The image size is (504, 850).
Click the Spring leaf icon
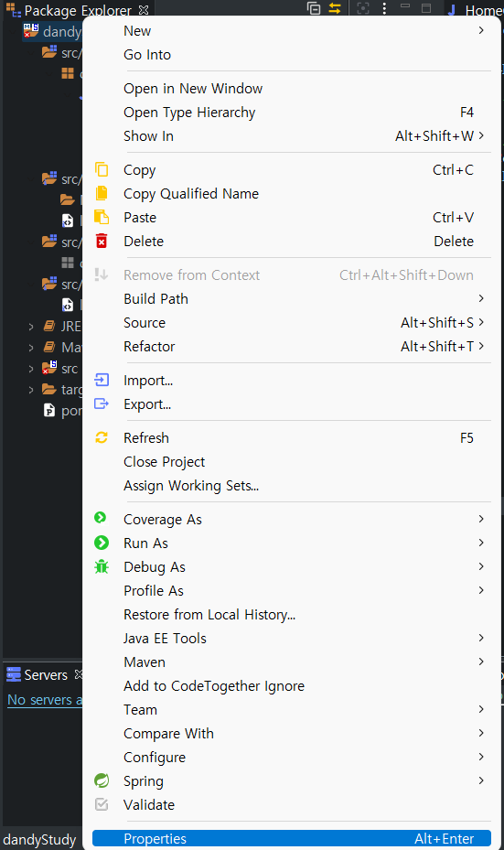[102, 780]
